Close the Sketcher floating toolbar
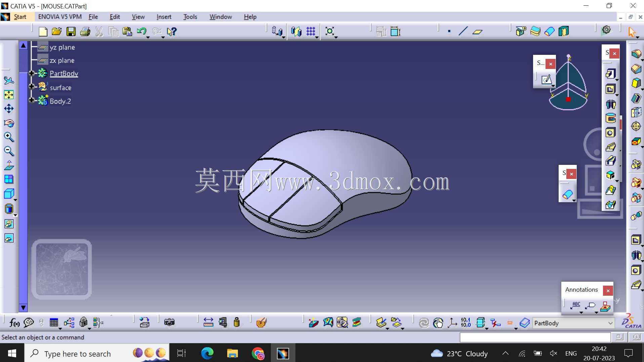The height and width of the screenshot is (362, 644). (551, 64)
